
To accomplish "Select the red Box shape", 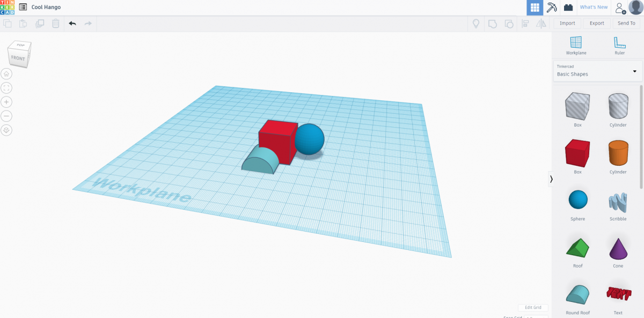I will tap(577, 155).
